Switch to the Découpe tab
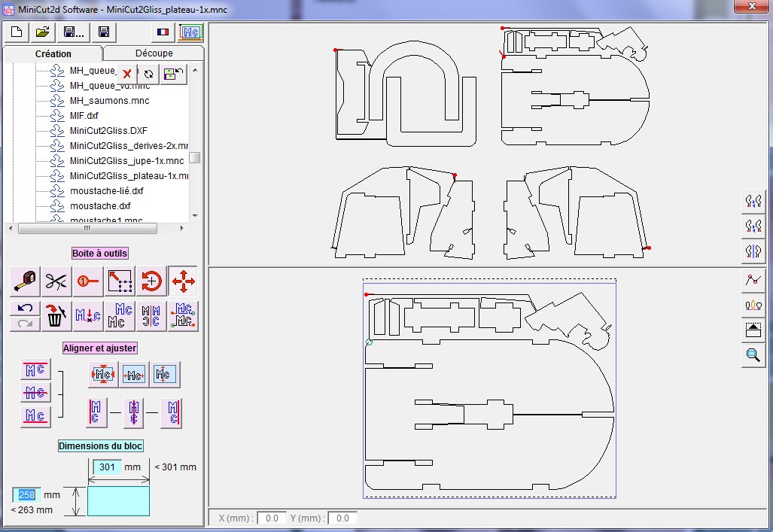 tap(154, 53)
